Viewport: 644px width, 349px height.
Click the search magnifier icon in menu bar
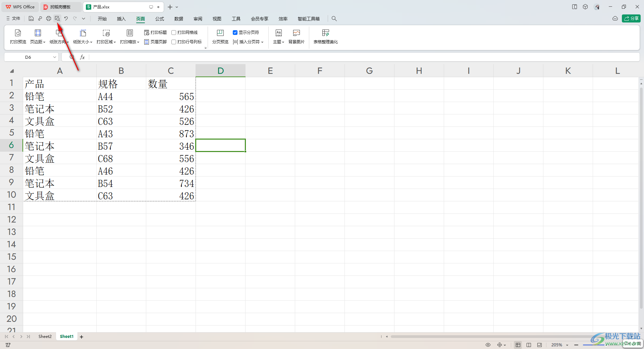click(x=334, y=19)
